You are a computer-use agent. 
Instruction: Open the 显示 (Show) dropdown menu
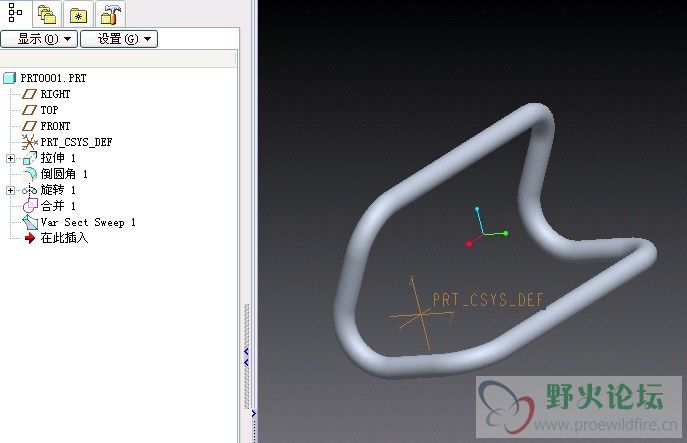pos(39,39)
